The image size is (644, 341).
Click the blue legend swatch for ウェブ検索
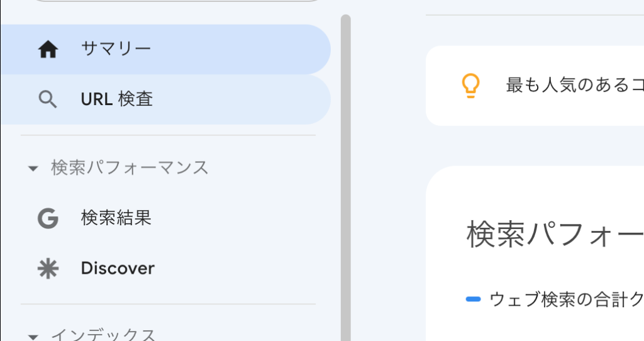[473, 299]
